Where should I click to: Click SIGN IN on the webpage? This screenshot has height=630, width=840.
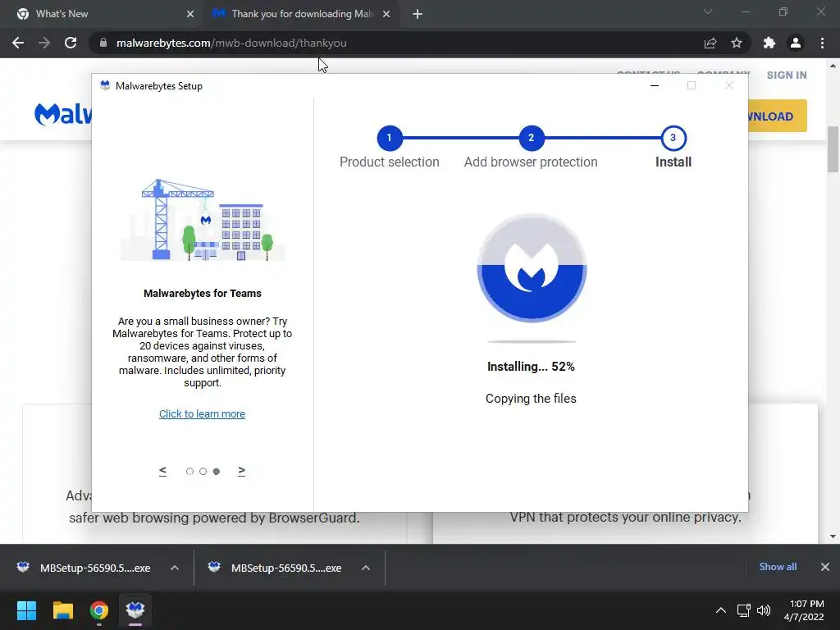(x=787, y=75)
